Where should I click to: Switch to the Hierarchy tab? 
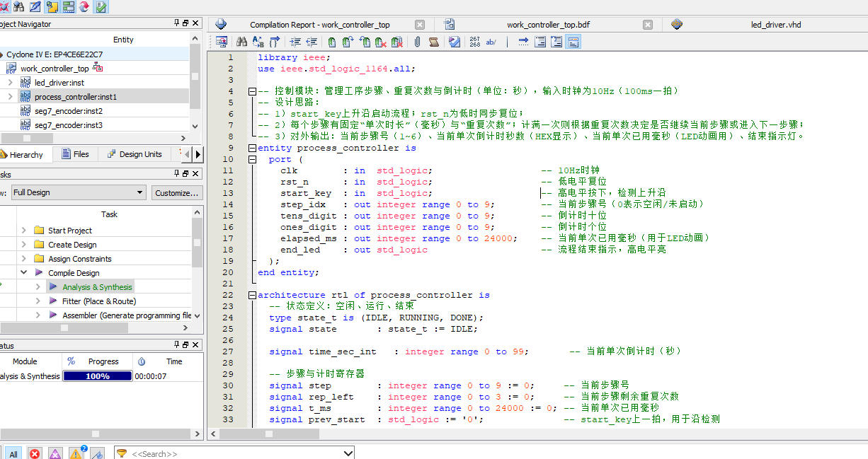25,154
